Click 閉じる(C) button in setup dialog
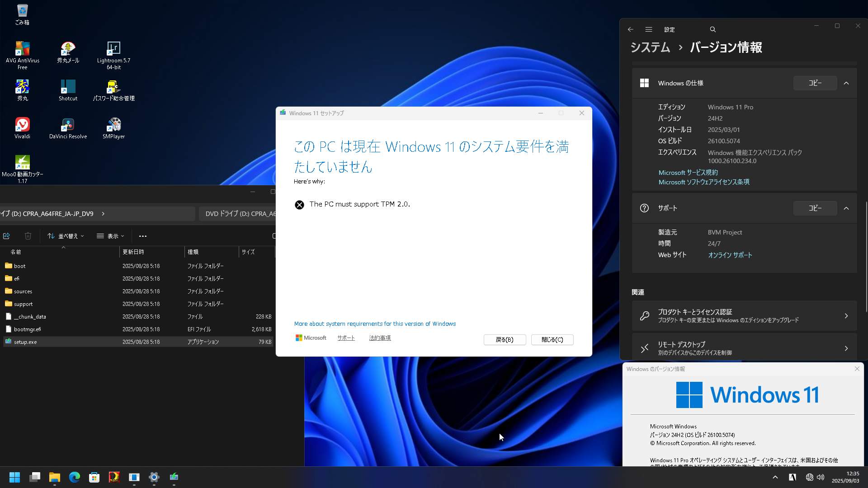 click(552, 339)
